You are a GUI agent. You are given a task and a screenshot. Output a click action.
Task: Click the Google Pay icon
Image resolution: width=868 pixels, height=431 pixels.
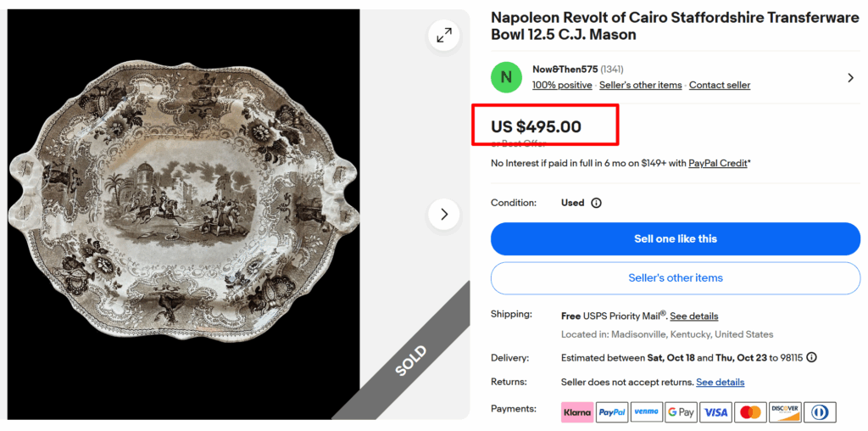[682, 412]
